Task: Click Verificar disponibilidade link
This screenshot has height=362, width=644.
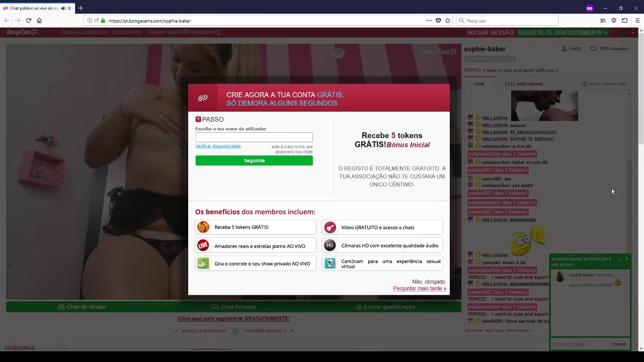Action: click(218, 146)
